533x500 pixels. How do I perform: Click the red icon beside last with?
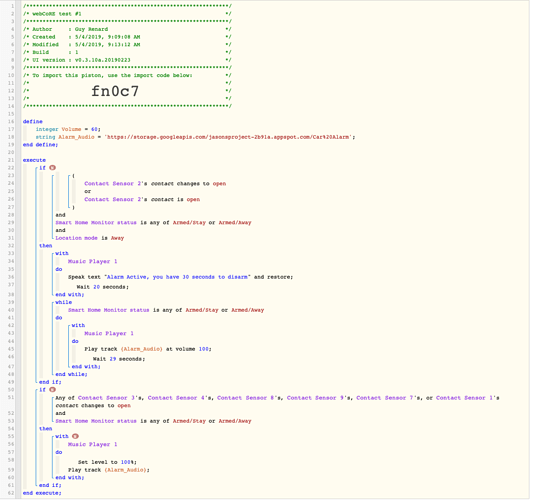(75, 436)
